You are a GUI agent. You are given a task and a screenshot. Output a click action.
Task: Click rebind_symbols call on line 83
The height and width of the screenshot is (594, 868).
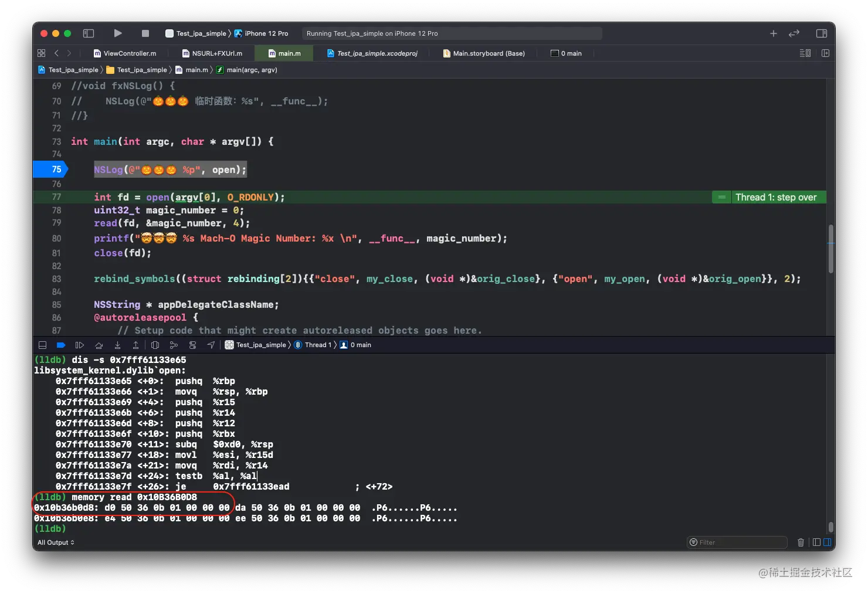click(x=134, y=279)
